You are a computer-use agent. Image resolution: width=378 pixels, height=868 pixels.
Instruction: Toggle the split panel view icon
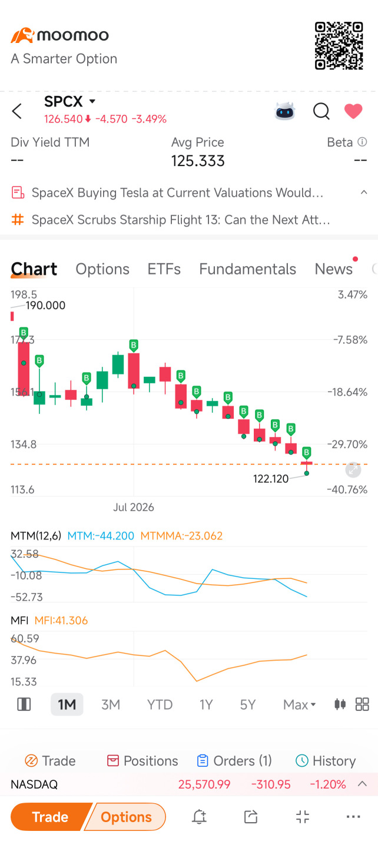(24, 704)
